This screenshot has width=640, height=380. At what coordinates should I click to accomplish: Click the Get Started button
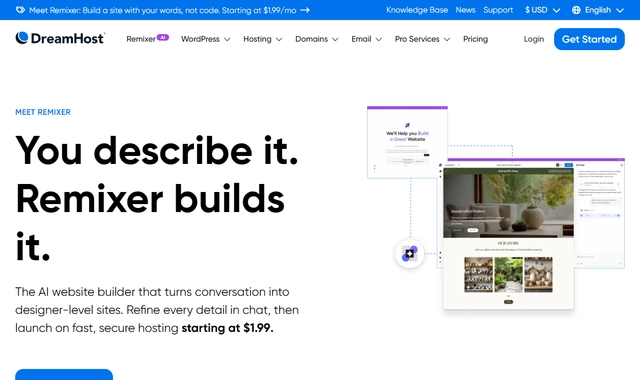tap(589, 39)
